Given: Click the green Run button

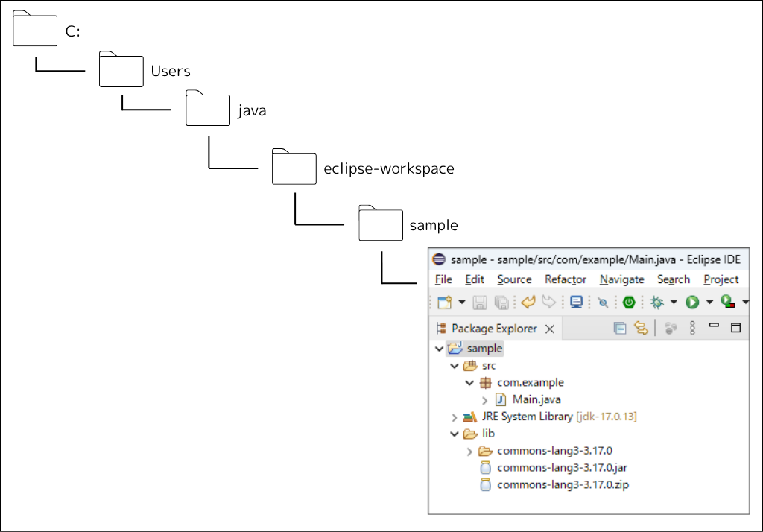Looking at the screenshot, I should (692, 303).
